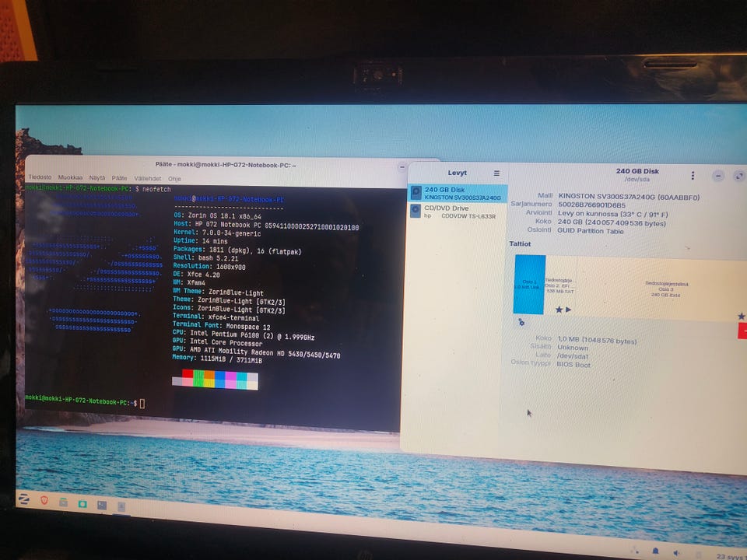Click the 'WM Theme: ZorinBlue-Light' line
Screen dimensions: 747x560
218,292
